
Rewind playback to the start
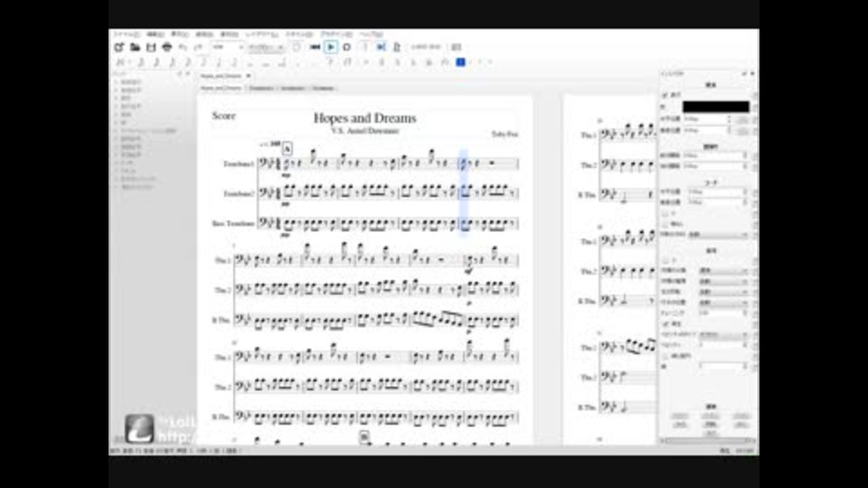[x=315, y=48]
